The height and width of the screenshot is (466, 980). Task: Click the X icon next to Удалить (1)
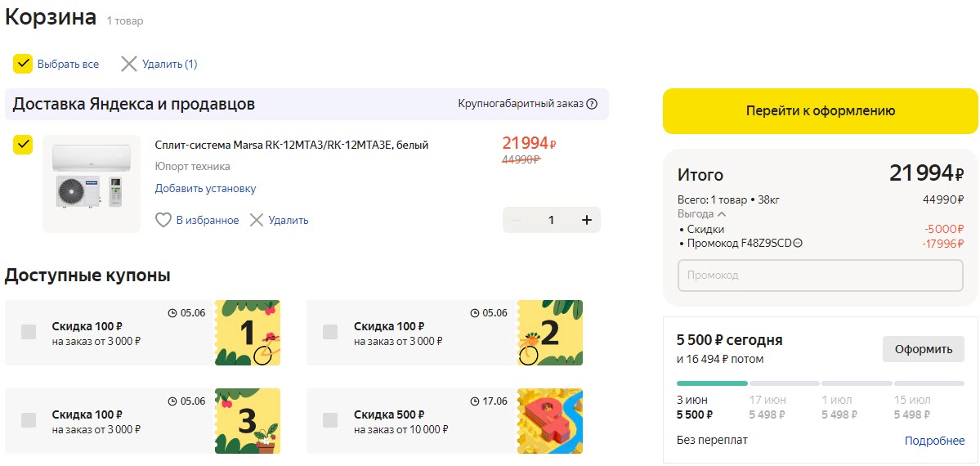[x=128, y=64]
